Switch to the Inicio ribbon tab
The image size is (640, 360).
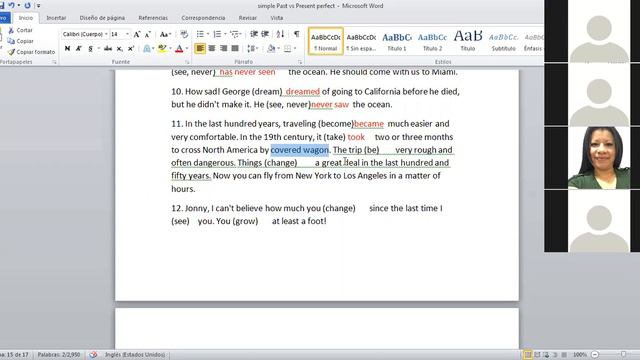coord(26,18)
